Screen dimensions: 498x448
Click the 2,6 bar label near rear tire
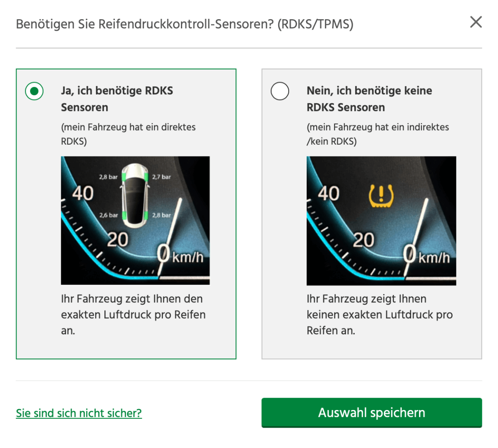(x=108, y=215)
